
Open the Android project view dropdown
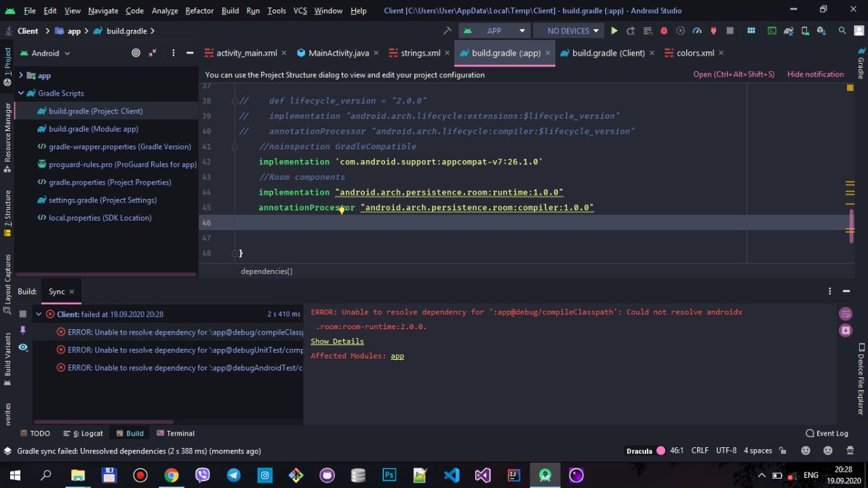(x=45, y=53)
